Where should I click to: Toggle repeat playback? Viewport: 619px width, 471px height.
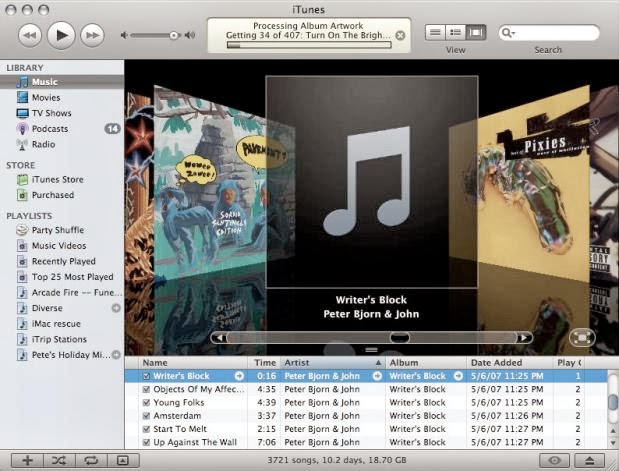coord(91,460)
